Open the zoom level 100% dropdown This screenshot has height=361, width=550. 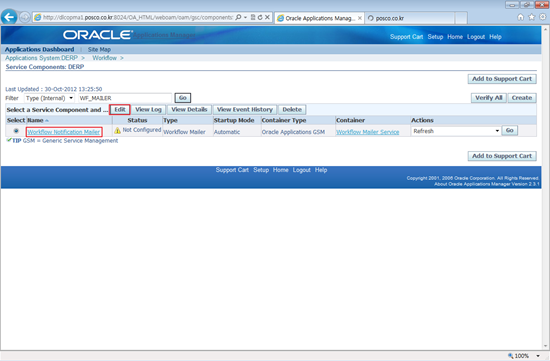[538, 356]
